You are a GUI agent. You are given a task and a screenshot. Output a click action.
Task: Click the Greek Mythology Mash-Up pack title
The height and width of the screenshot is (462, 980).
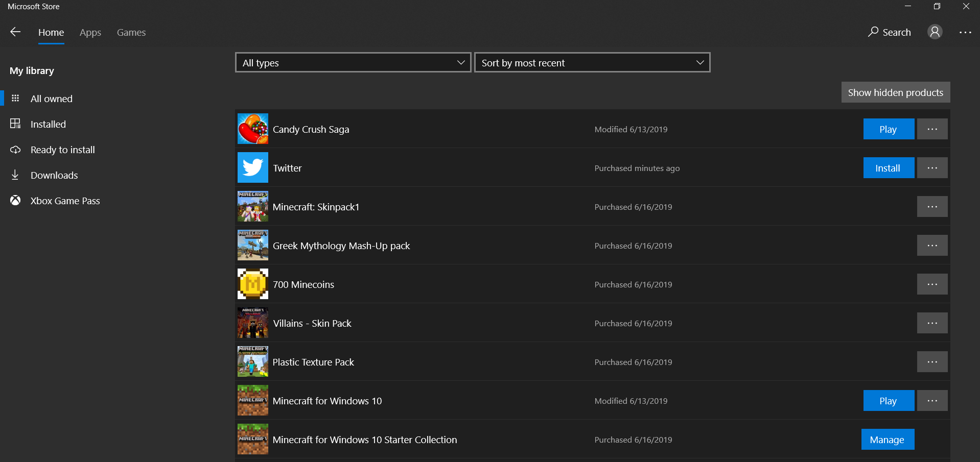(341, 246)
